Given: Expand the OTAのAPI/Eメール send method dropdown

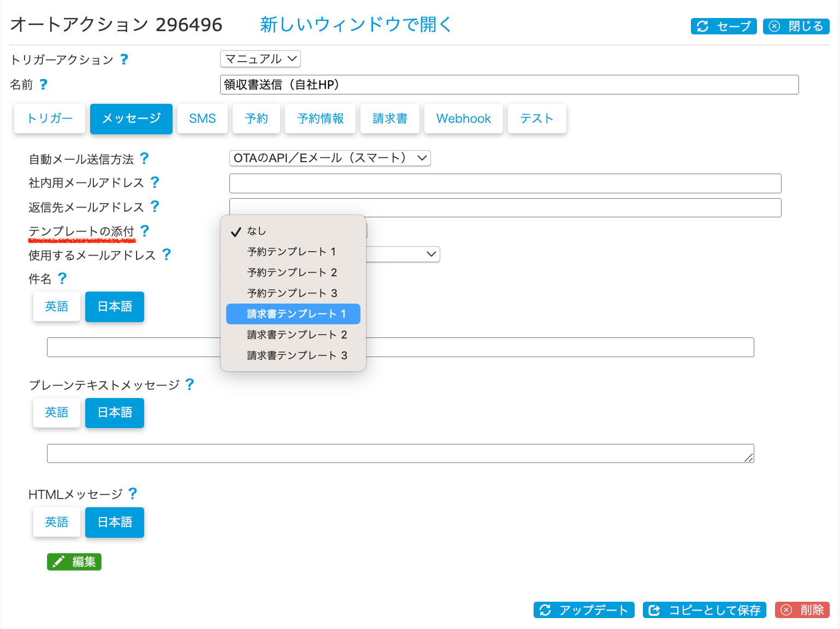Looking at the screenshot, I should 330,158.
